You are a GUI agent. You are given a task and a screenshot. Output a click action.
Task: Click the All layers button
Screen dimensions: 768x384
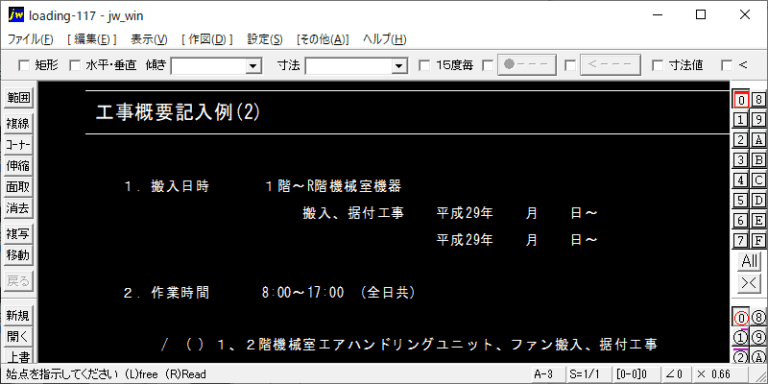coord(749,262)
